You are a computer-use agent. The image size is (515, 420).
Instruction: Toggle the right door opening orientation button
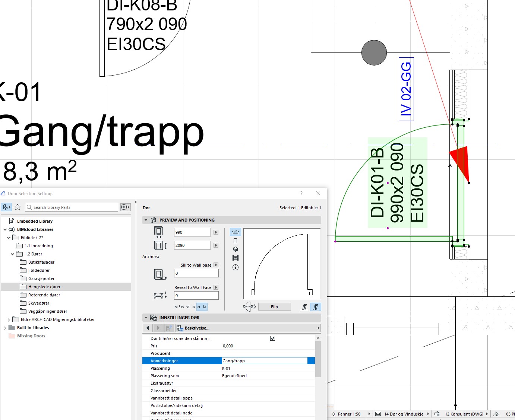pos(315,307)
